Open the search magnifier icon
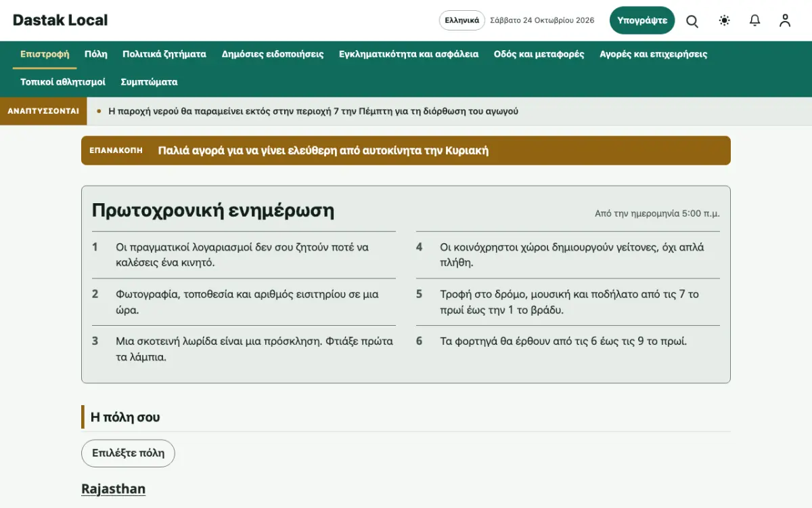Viewport: 812px width, 508px height. 692,21
